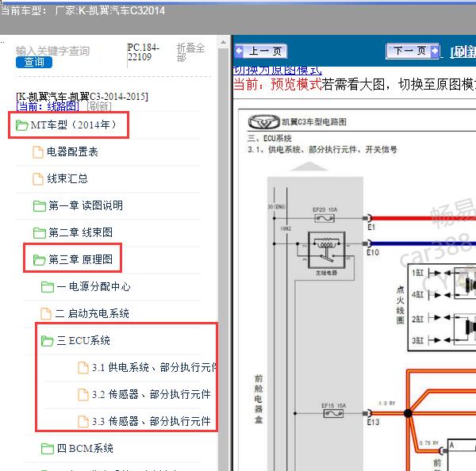Expand 一 电源分配中心 folder
This screenshot has height=471, width=476.
point(94,286)
